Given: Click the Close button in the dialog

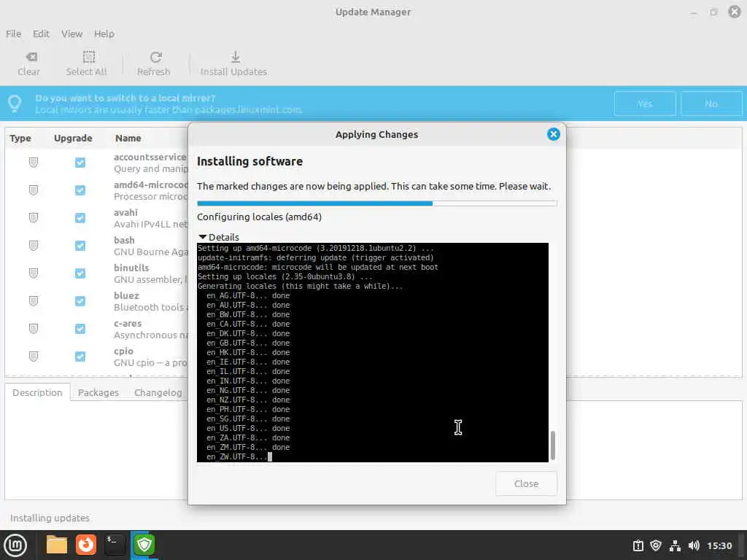Looking at the screenshot, I should click(526, 483).
